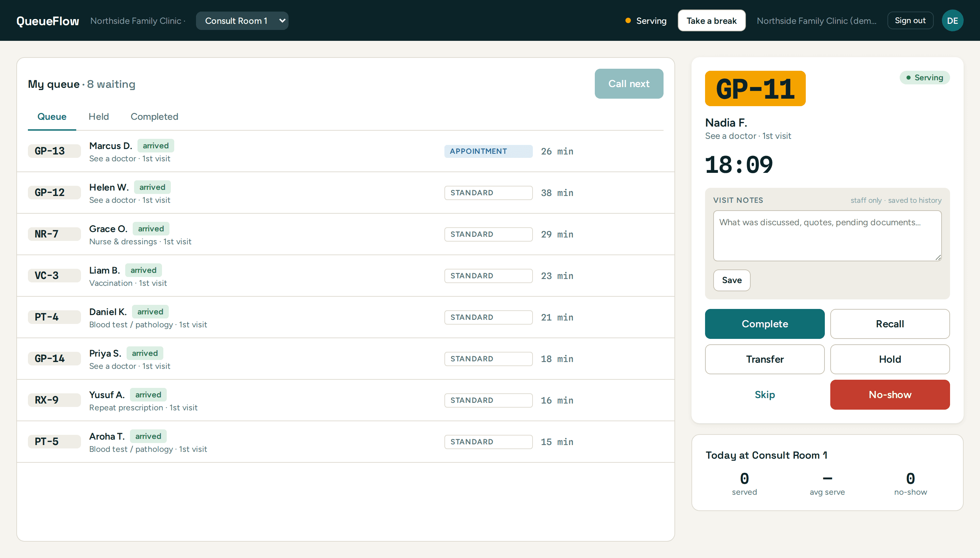Click Aroha T.'s arrived status badge

tap(148, 436)
